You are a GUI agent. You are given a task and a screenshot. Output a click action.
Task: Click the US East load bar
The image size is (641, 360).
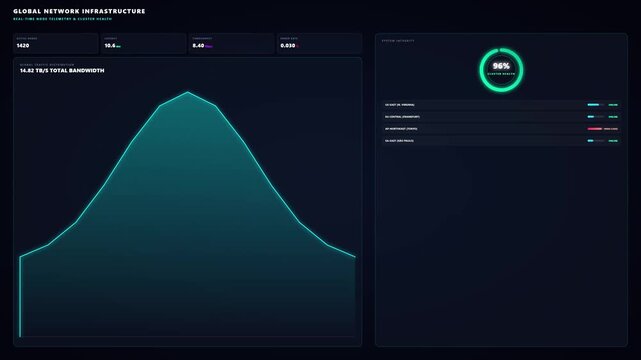click(x=596, y=105)
